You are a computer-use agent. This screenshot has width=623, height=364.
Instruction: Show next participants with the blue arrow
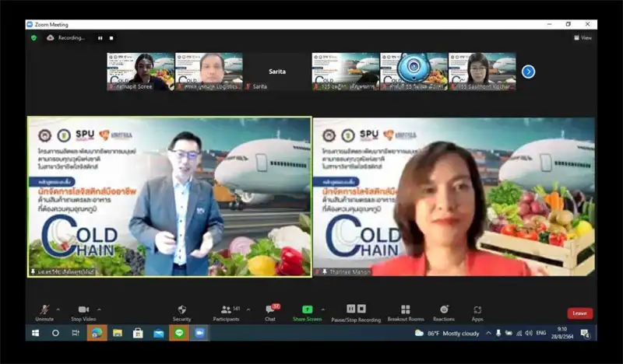[528, 72]
